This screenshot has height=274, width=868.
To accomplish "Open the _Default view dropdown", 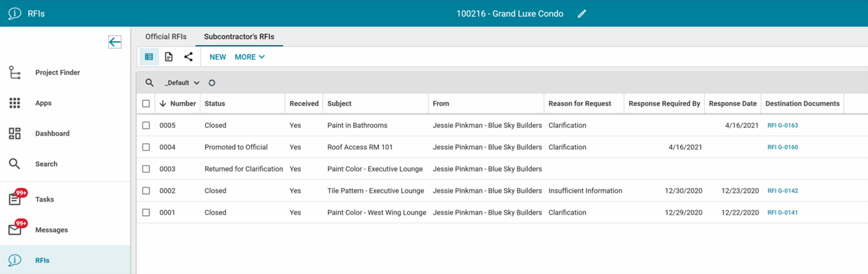I will (x=182, y=83).
